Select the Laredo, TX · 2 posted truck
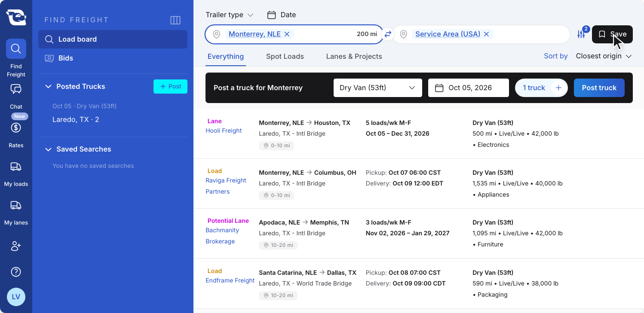 coord(76,119)
